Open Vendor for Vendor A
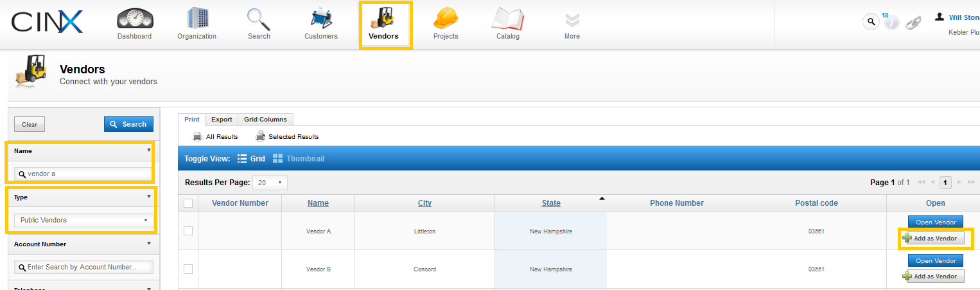 tap(936, 222)
